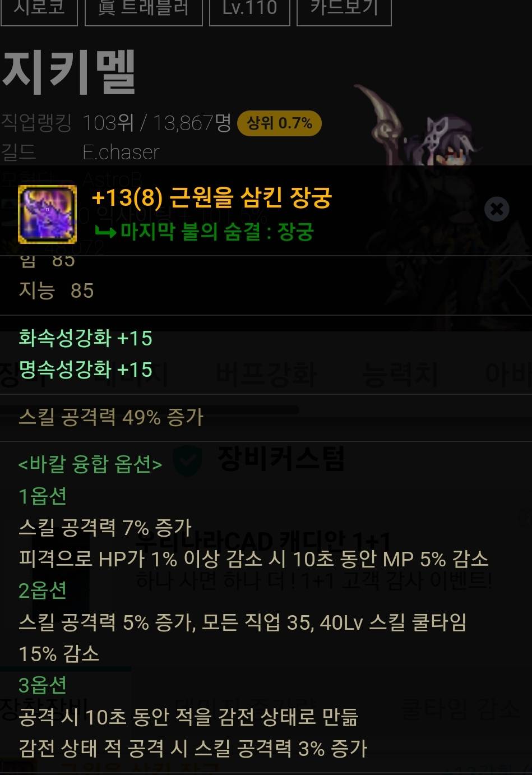Screen dimensions: 532x775
Task: Click the +13(8) 근원을 삼킨 장궁 title
Action: tap(212, 197)
